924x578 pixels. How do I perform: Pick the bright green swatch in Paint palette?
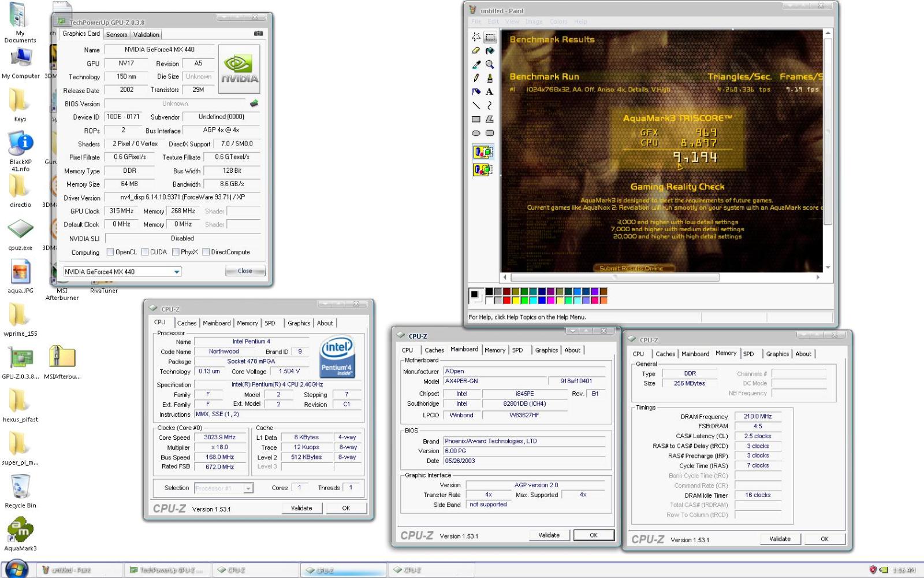click(524, 300)
